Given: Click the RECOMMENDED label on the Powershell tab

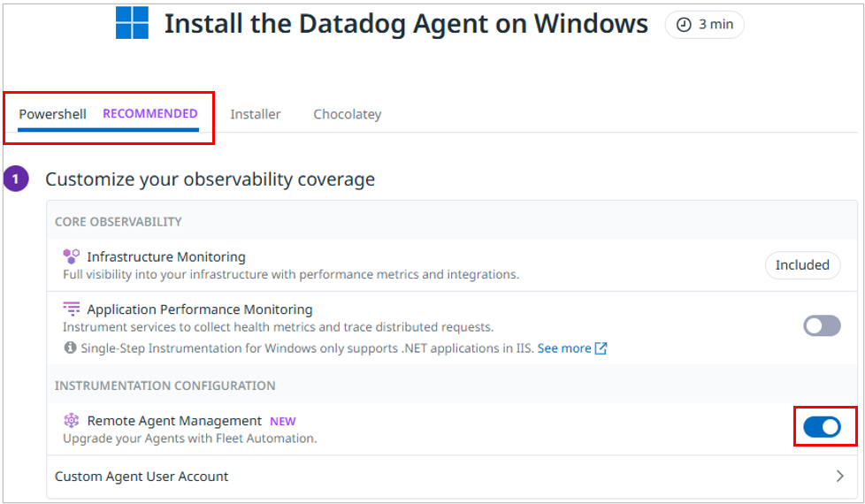Looking at the screenshot, I should 150,114.
